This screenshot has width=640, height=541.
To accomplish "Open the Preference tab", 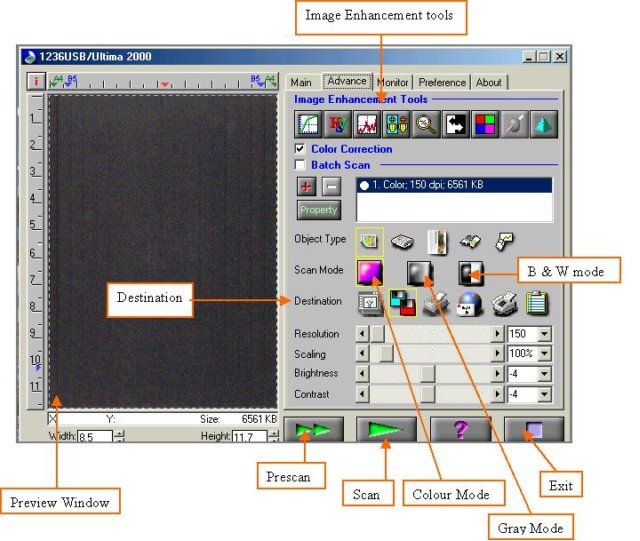I will click(x=441, y=83).
